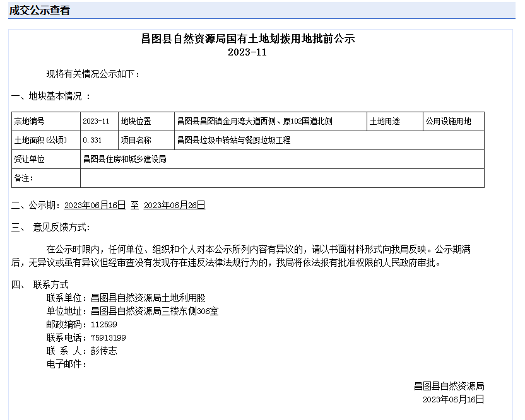The height and width of the screenshot is (420, 525).
Task: Click the 土地面积(公顷) label
Action: click(x=40, y=140)
